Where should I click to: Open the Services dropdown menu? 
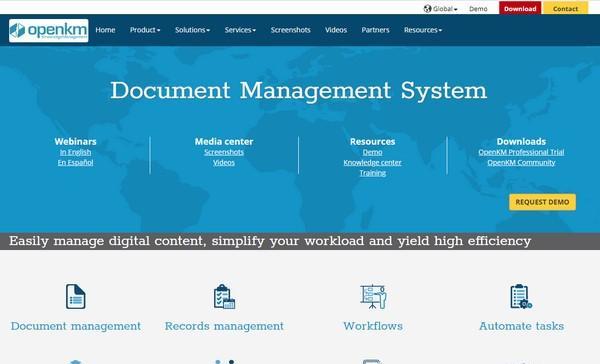240,30
